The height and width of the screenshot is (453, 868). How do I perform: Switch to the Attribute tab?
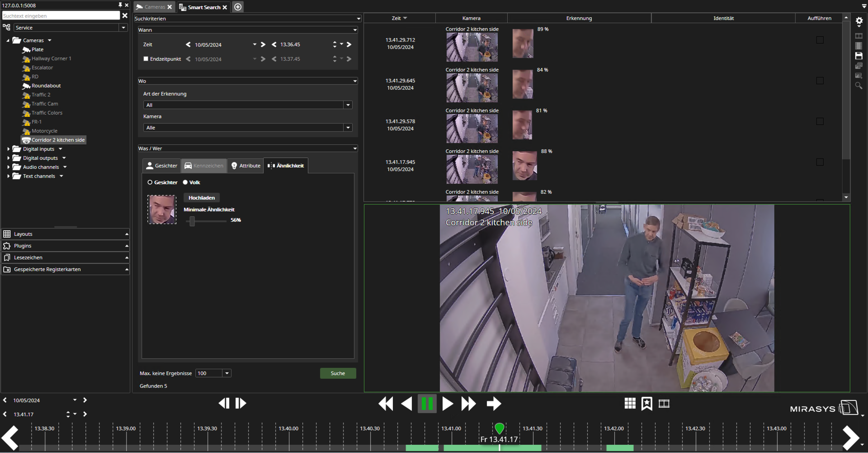(246, 166)
